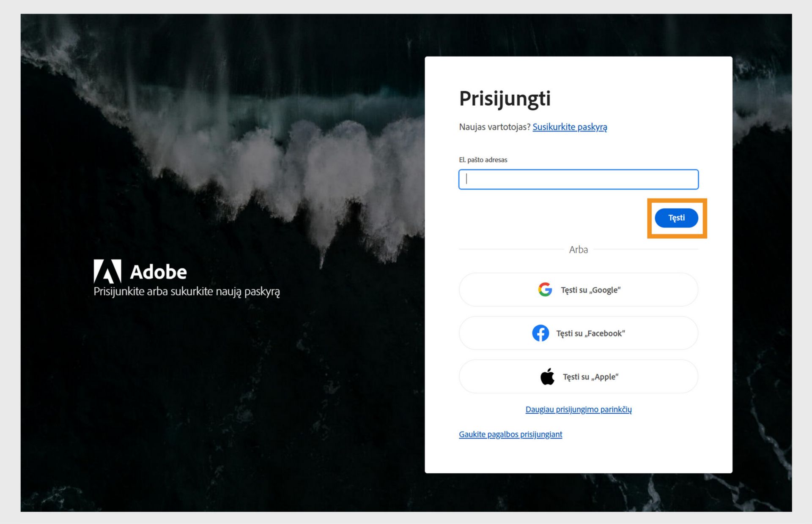Click the Arba divider text

(578, 249)
